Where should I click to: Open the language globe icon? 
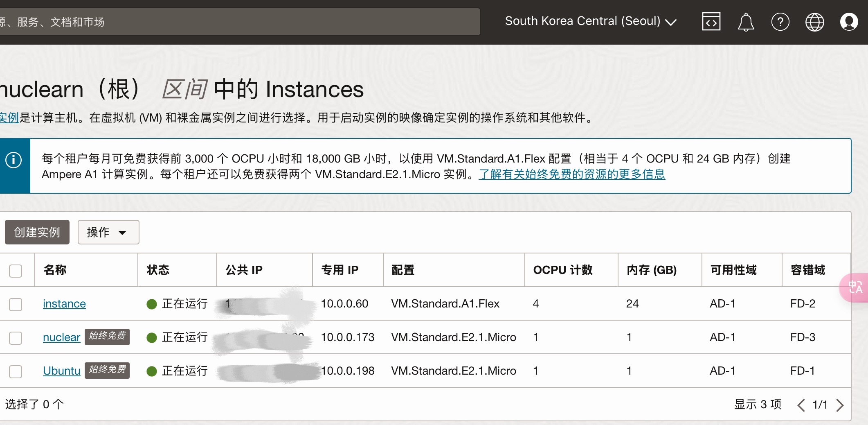pyautogui.click(x=814, y=22)
